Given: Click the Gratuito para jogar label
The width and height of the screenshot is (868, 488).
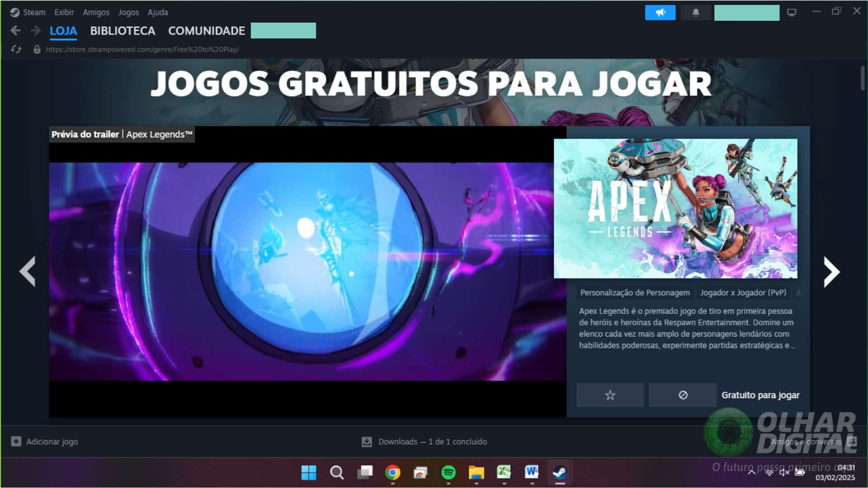Looking at the screenshot, I should pos(760,395).
